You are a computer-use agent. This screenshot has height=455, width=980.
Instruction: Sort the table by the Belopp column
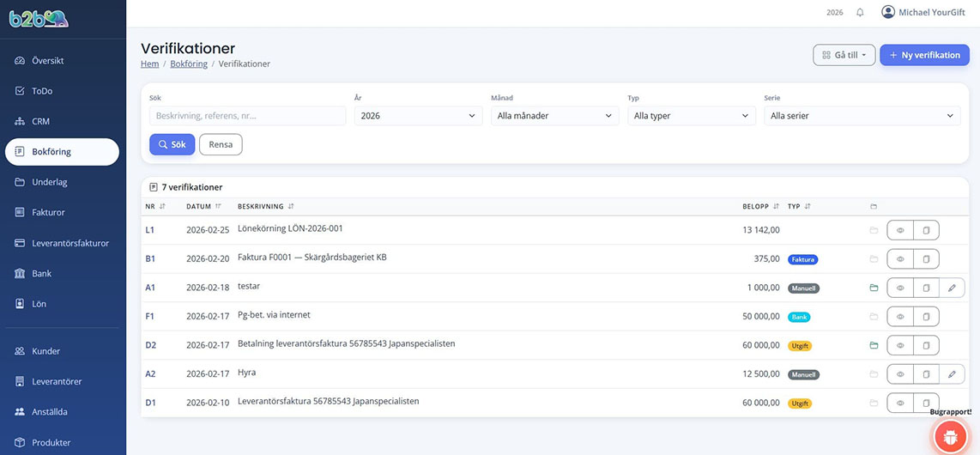(x=760, y=206)
